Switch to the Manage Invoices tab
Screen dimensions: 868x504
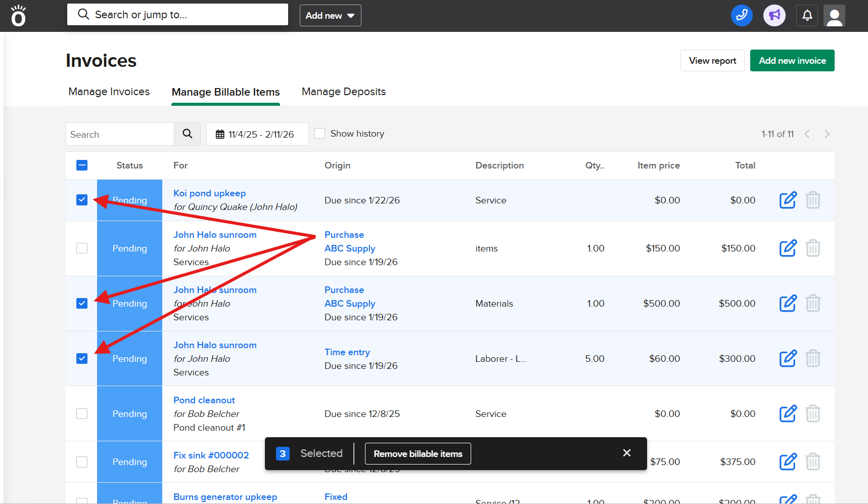click(109, 92)
